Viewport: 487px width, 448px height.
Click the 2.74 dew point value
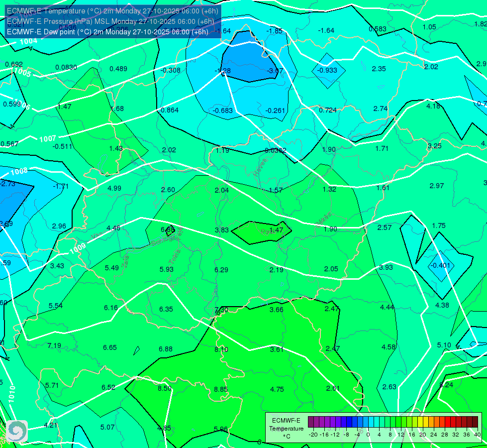tap(381, 109)
